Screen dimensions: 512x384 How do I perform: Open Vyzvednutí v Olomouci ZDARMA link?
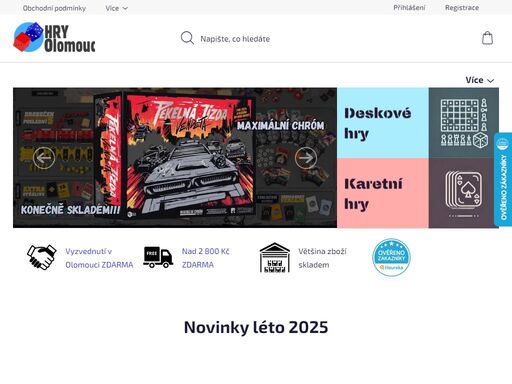point(99,258)
